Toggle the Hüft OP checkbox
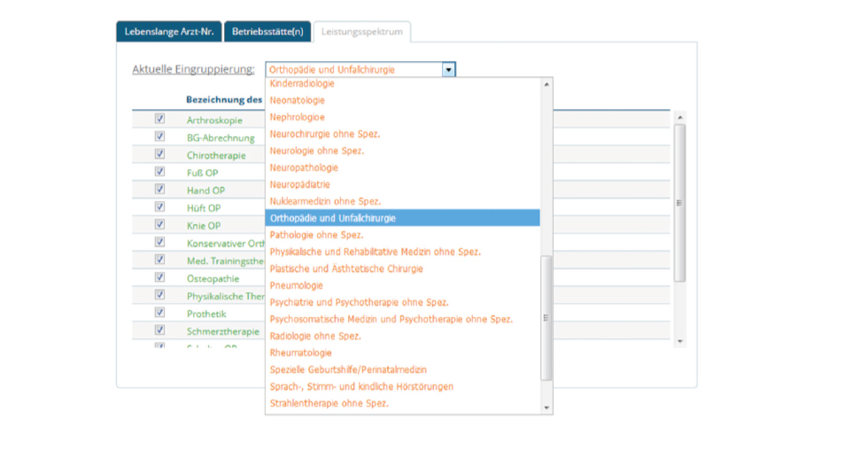 (x=159, y=206)
